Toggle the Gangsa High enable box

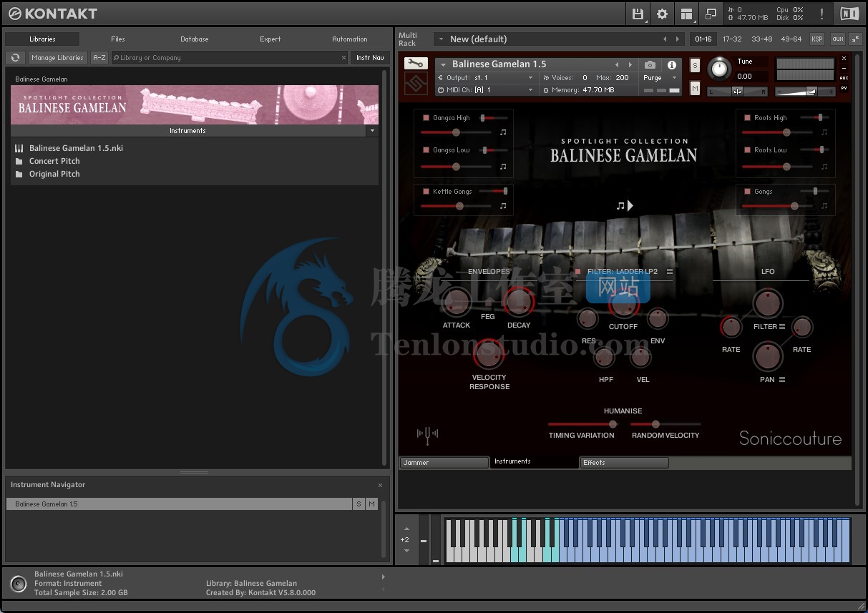426,118
